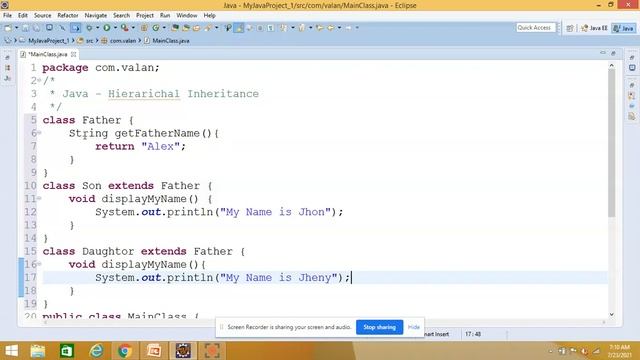The width and height of the screenshot is (640, 360).
Task: Click the Open Type toolbar icon
Action: pos(175,28)
